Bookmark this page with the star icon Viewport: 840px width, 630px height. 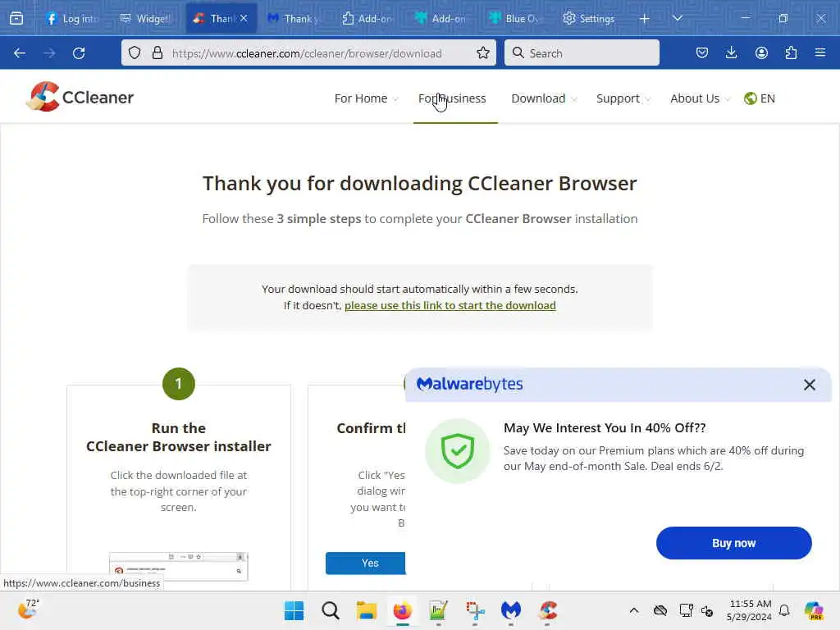click(x=482, y=52)
